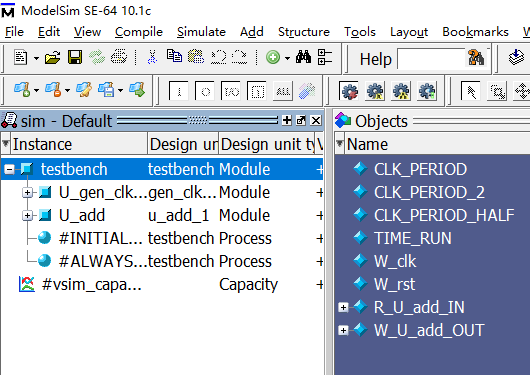Click the Compile stack icon
Screen dimensions: 530x375
click(516, 57)
